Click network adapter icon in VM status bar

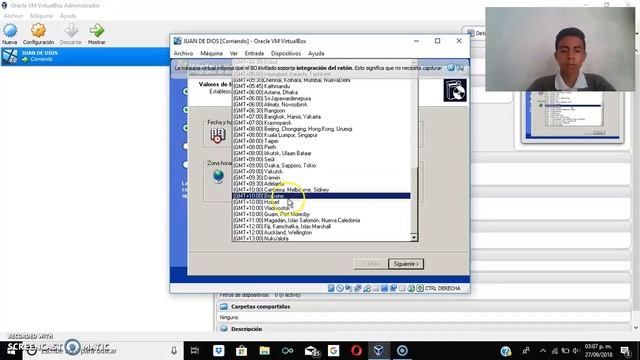point(358,288)
